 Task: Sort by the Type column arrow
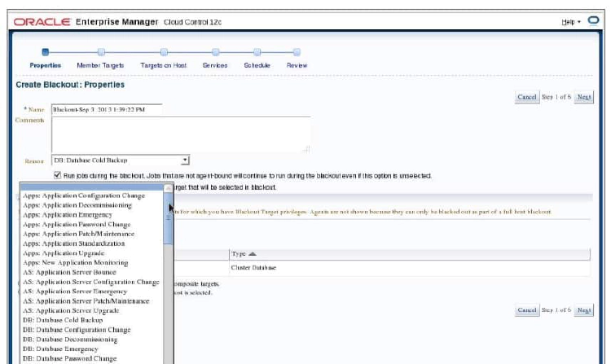(252, 254)
